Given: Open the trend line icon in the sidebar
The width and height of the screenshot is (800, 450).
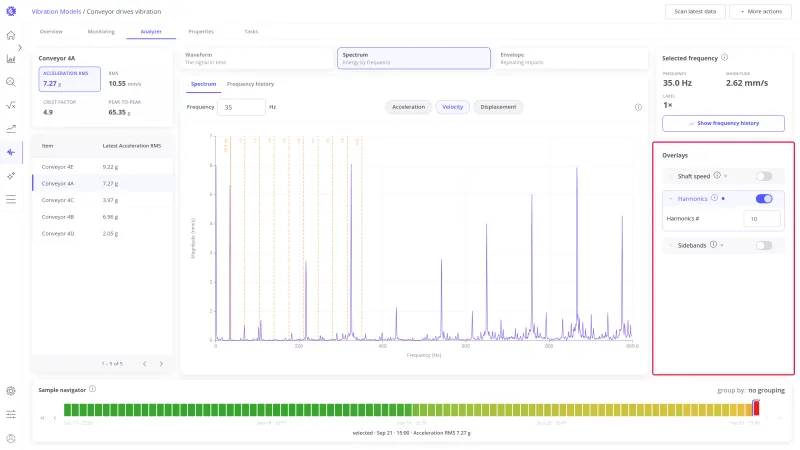Looking at the screenshot, I should (11, 129).
